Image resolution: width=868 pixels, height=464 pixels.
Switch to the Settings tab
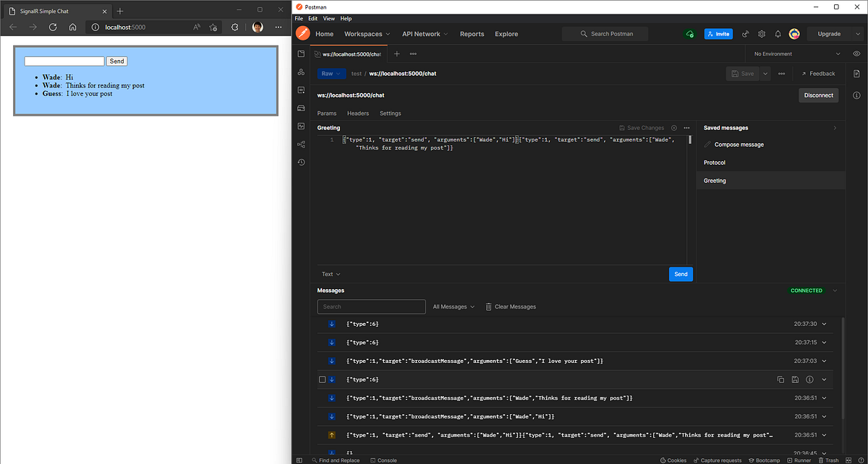(391, 113)
